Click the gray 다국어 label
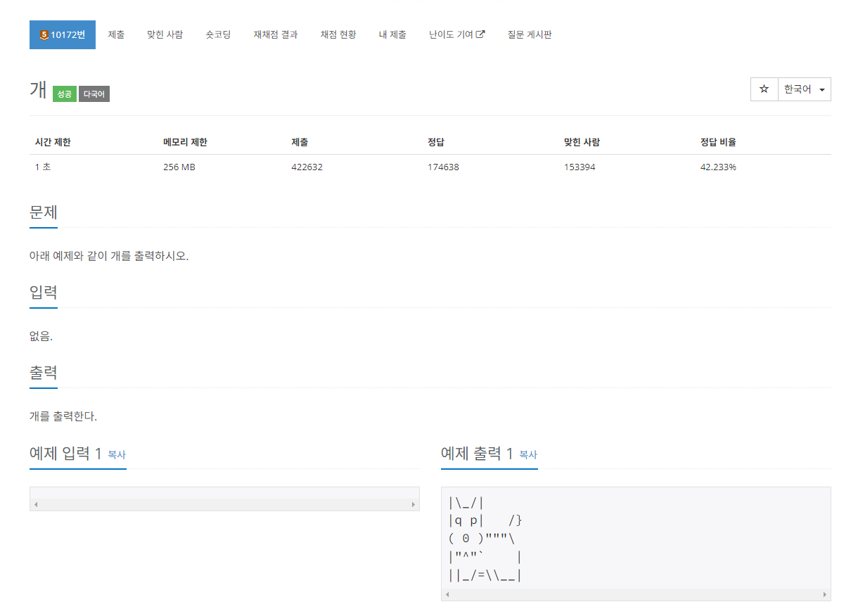 (94, 94)
